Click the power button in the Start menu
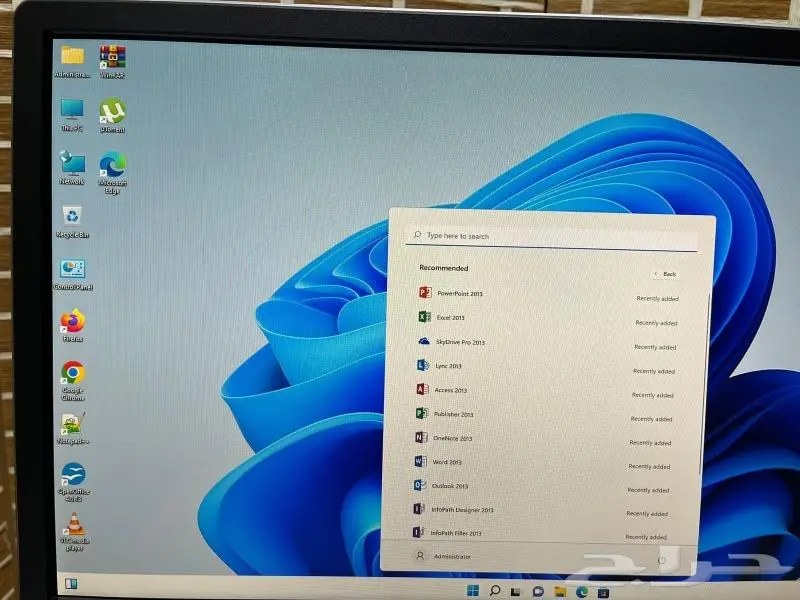Screen dimensions: 800x600 pos(662,560)
